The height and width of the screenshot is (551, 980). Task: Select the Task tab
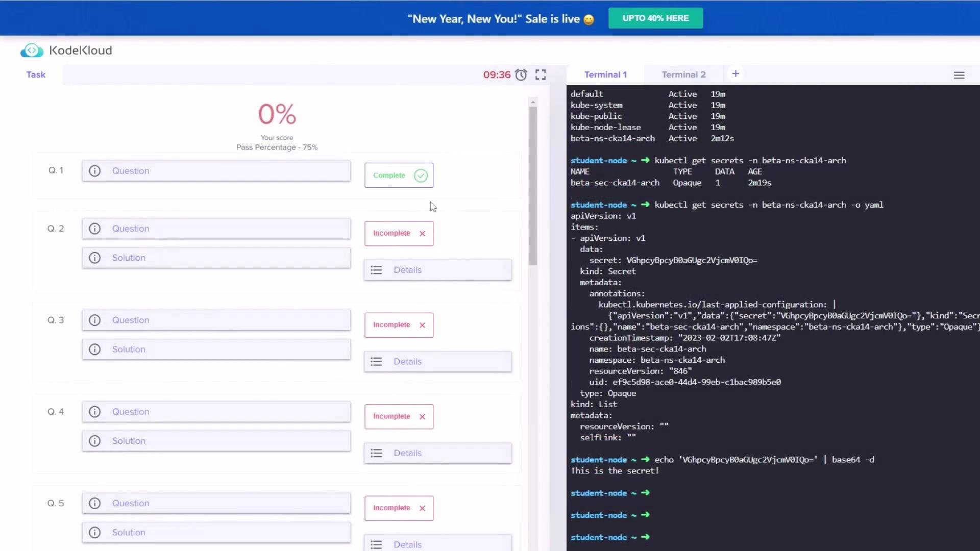pyautogui.click(x=36, y=74)
